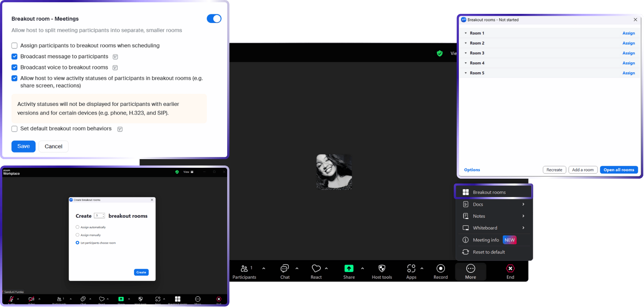Click Share icon in the small Zoom Workplace window
644x307 pixels.
(x=121, y=299)
